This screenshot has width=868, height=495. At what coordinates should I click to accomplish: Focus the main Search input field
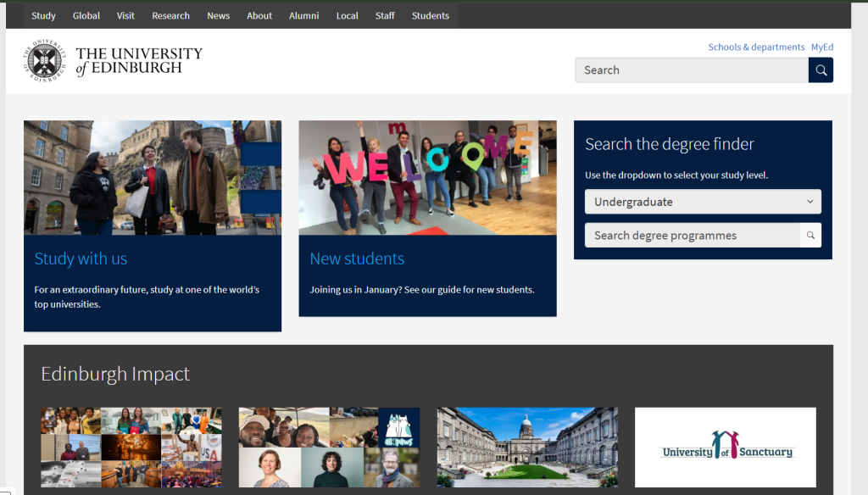692,70
